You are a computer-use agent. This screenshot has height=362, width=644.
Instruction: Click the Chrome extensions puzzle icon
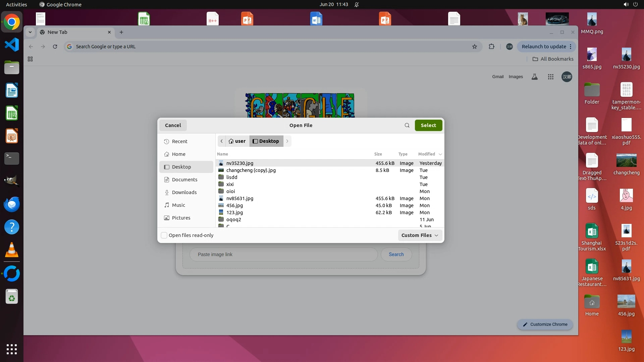click(x=491, y=47)
